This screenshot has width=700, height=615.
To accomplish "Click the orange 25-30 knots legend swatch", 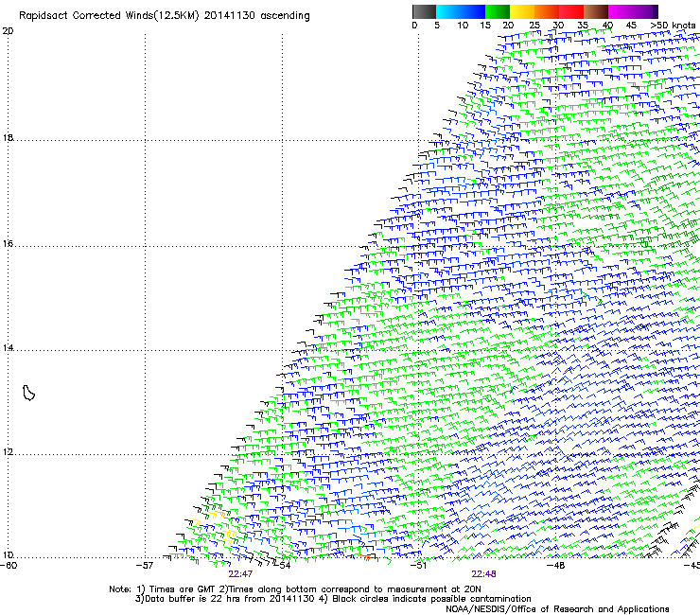I will 547,11.
